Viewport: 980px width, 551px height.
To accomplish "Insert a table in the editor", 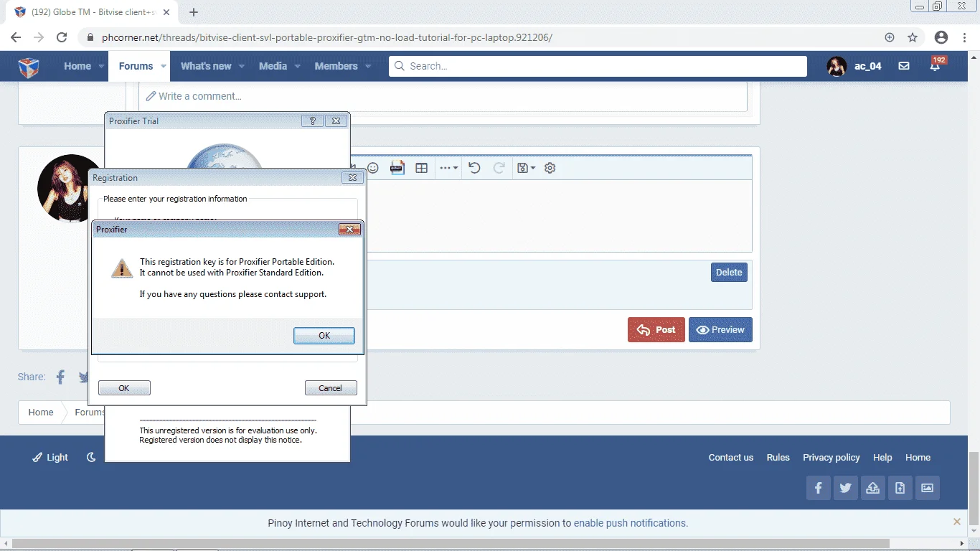I will [x=422, y=168].
